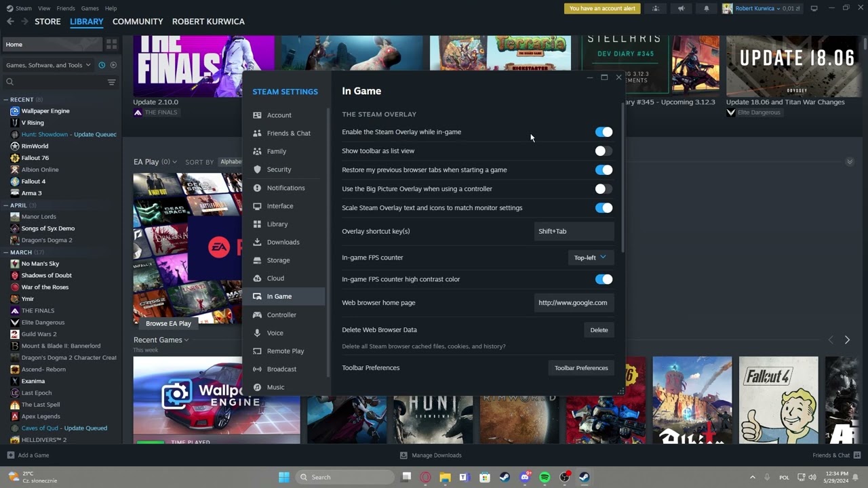Select the Security shield icon

pyautogui.click(x=257, y=169)
